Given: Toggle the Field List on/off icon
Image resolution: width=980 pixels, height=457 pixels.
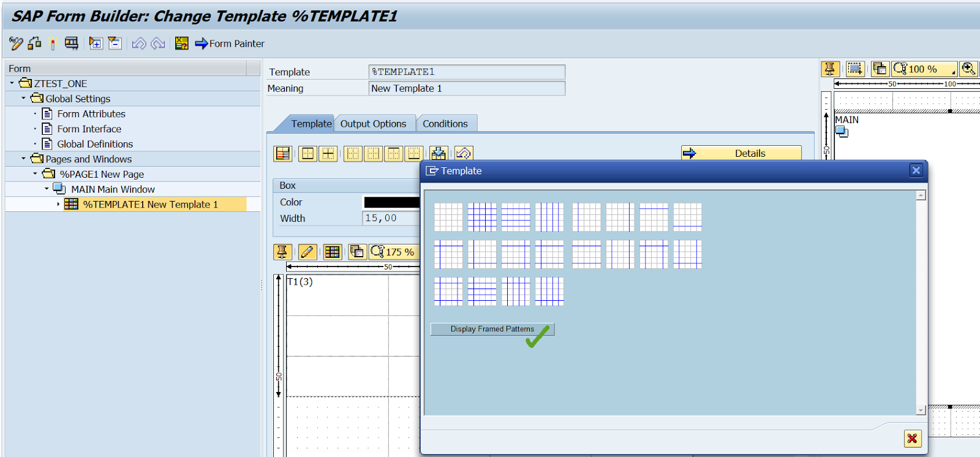Looking at the screenshot, I should pos(182,43).
